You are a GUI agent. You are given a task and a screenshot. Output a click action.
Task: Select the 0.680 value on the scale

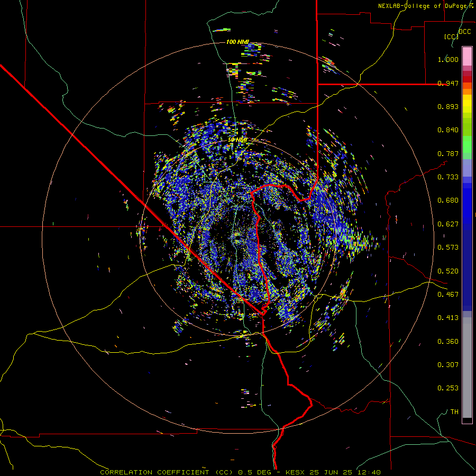448,200
